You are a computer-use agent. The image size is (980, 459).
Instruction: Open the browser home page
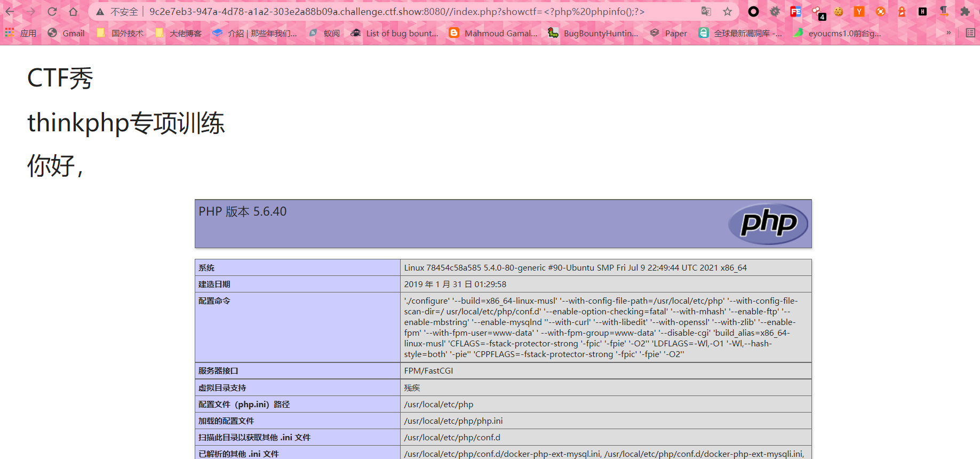pos(73,11)
